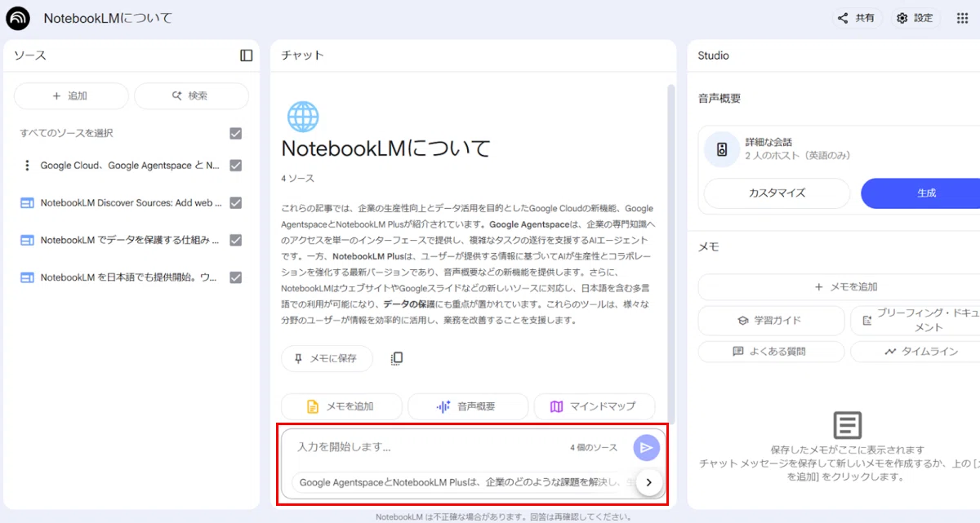Click icon of NotebookLM でデータを保護する row
Screen dimensions: 980x523
pyautogui.click(x=27, y=240)
